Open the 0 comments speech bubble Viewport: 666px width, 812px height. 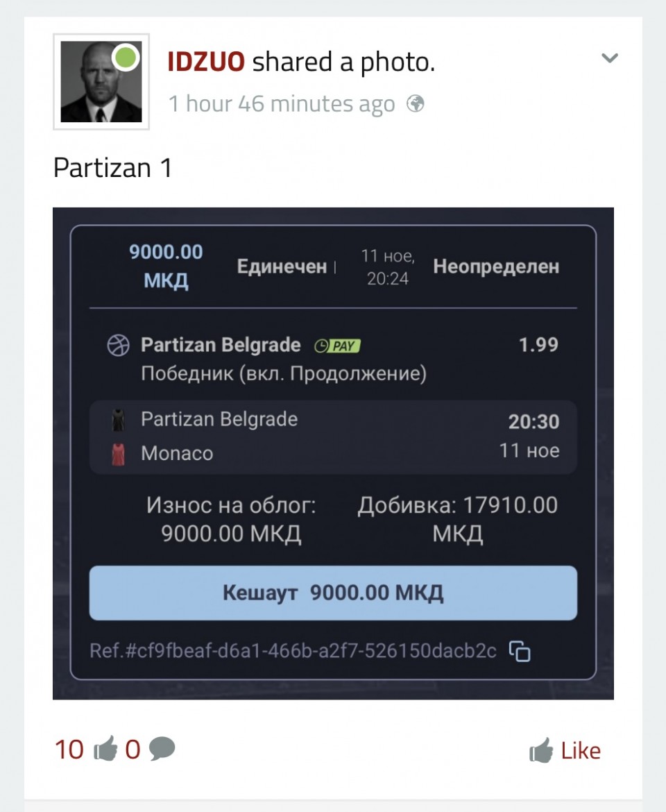click(x=162, y=748)
